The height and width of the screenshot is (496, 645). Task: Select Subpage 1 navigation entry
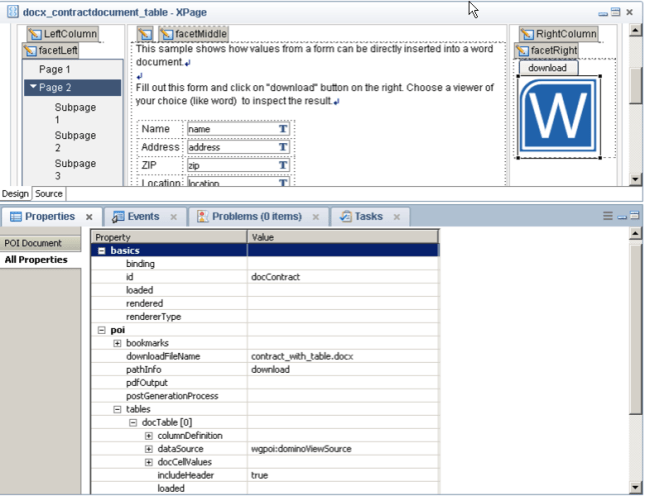tap(75, 113)
